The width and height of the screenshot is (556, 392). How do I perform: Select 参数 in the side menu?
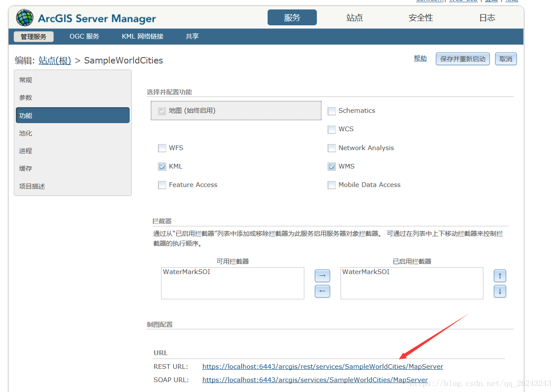73,98
